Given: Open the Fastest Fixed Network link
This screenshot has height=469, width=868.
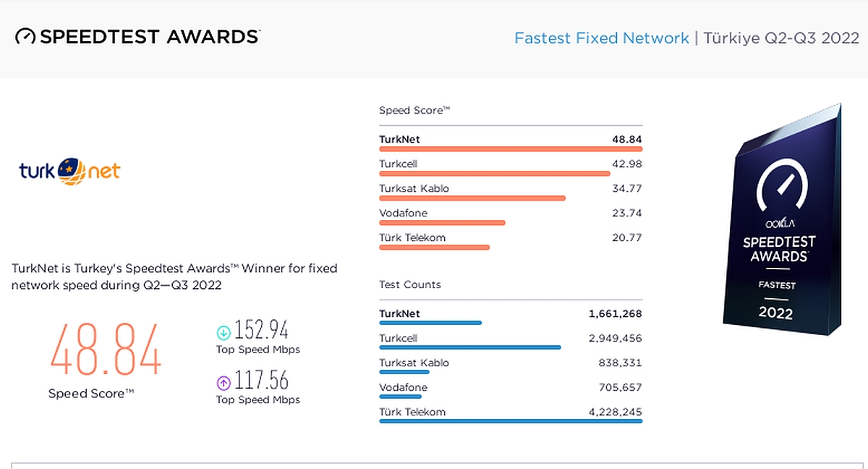Looking at the screenshot, I should tap(602, 38).
